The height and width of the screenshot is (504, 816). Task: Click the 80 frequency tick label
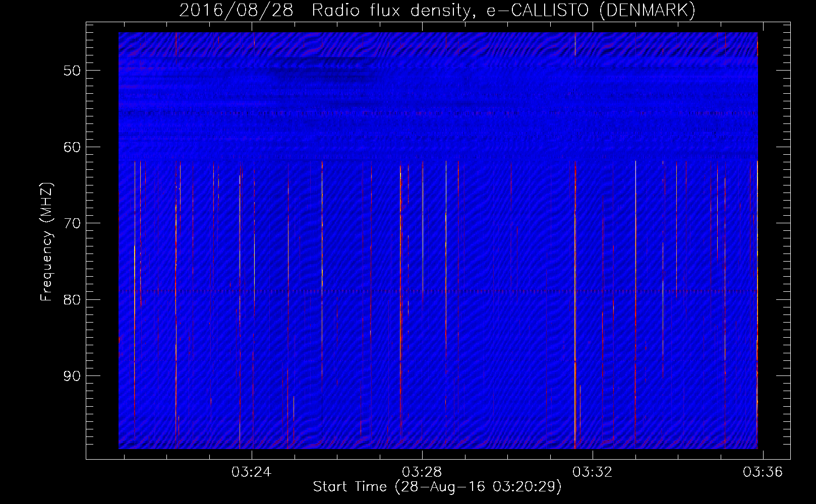pos(72,300)
